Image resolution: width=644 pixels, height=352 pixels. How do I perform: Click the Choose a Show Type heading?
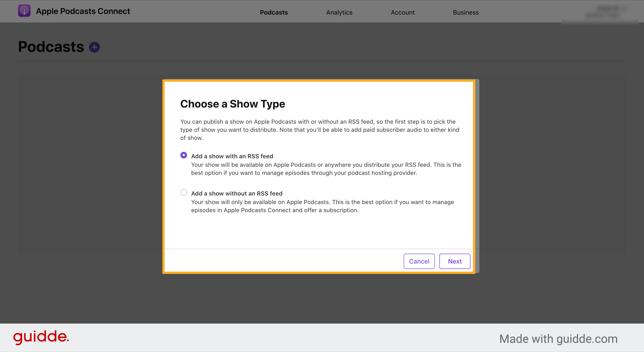click(233, 104)
